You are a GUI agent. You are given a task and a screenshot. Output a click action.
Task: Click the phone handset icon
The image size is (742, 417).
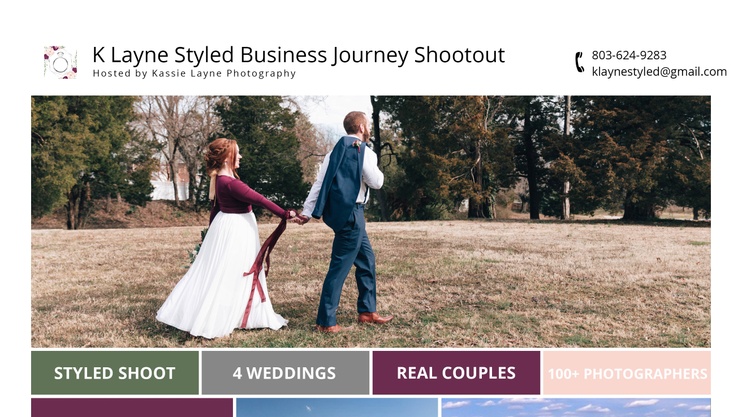coord(580,62)
